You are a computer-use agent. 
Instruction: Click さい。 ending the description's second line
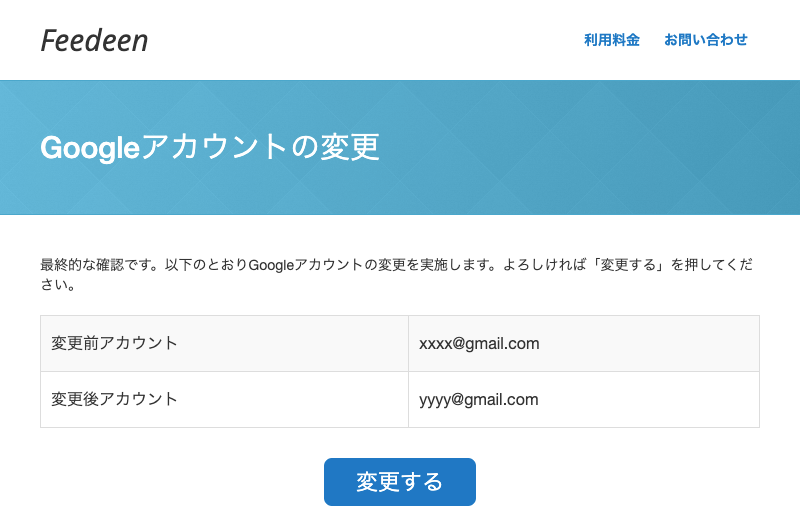pyautogui.click(x=58, y=285)
